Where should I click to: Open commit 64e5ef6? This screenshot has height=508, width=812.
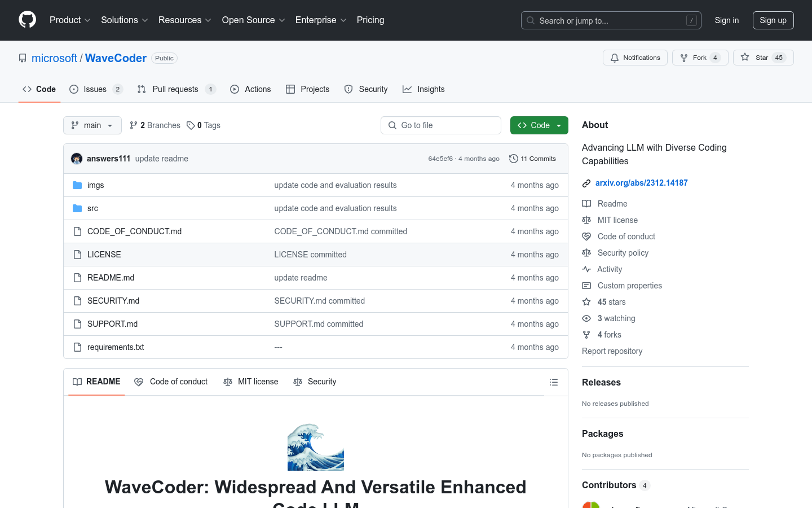pyautogui.click(x=440, y=159)
